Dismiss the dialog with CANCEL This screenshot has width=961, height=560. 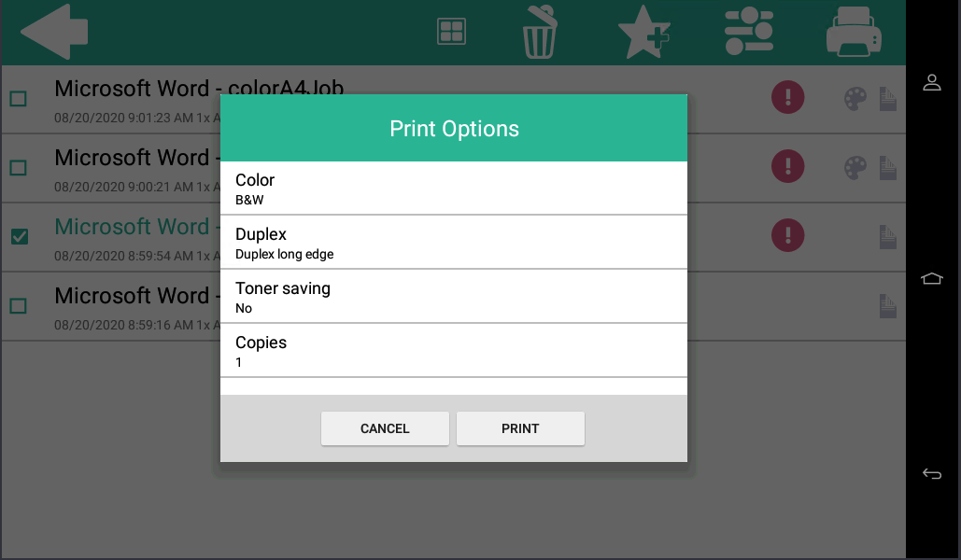tap(385, 428)
